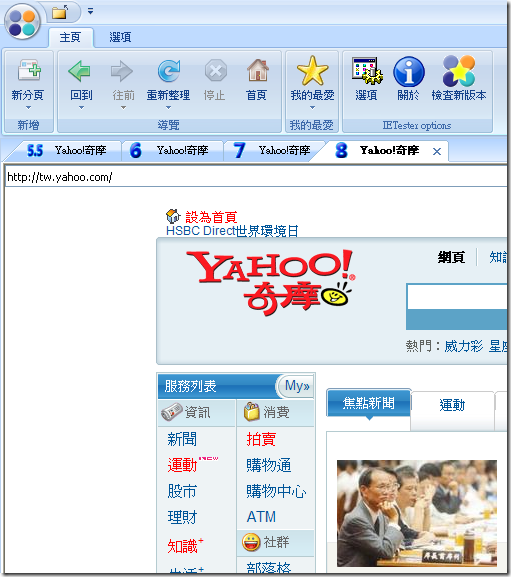
Task: Open the red 運動 service link
Action: click(x=182, y=465)
